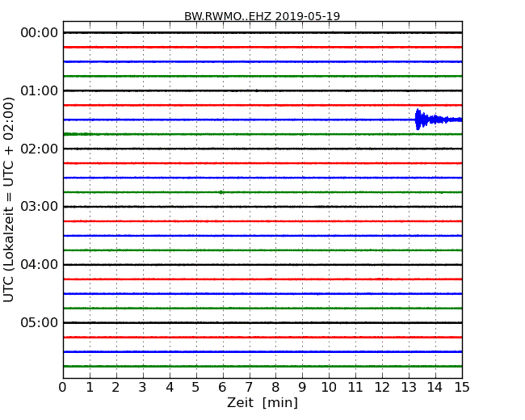
Task: Click the 02:00 time label
Action: tap(40, 149)
